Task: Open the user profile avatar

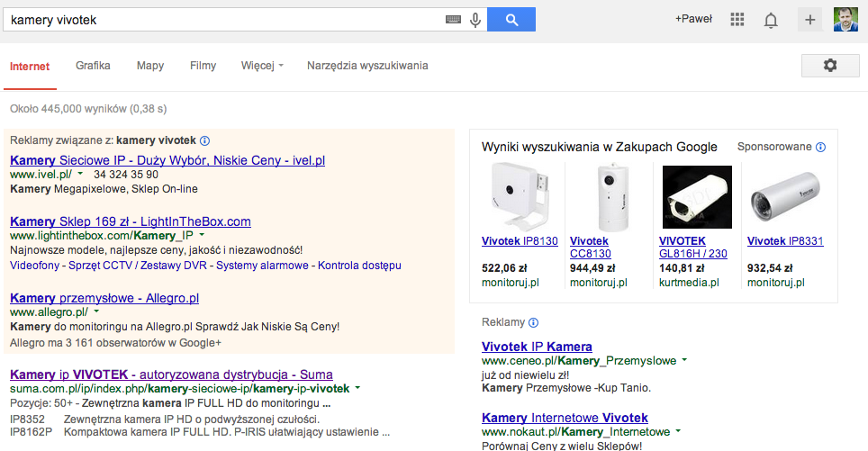Action: pyautogui.click(x=845, y=20)
